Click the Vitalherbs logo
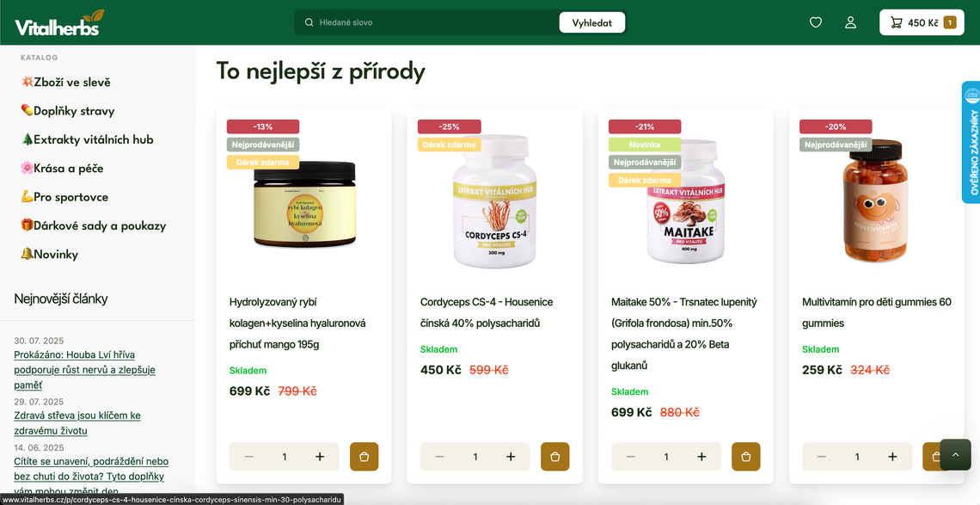This screenshot has width=980, height=505. (60, 22)
